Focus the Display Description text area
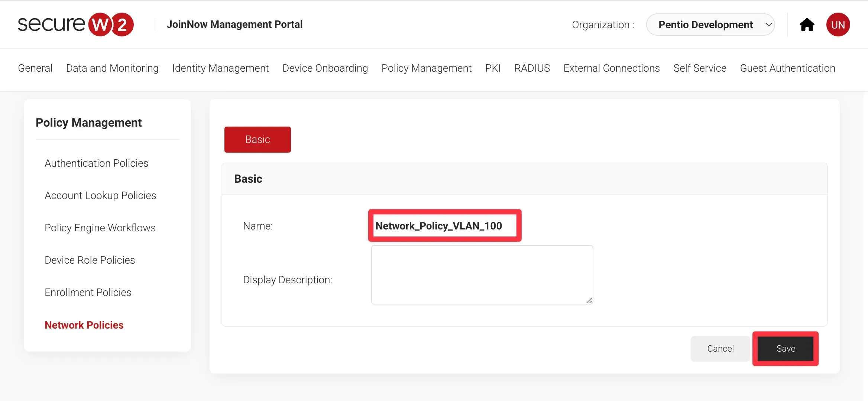This screenshot has height=401, width=868. pos(482,275)
